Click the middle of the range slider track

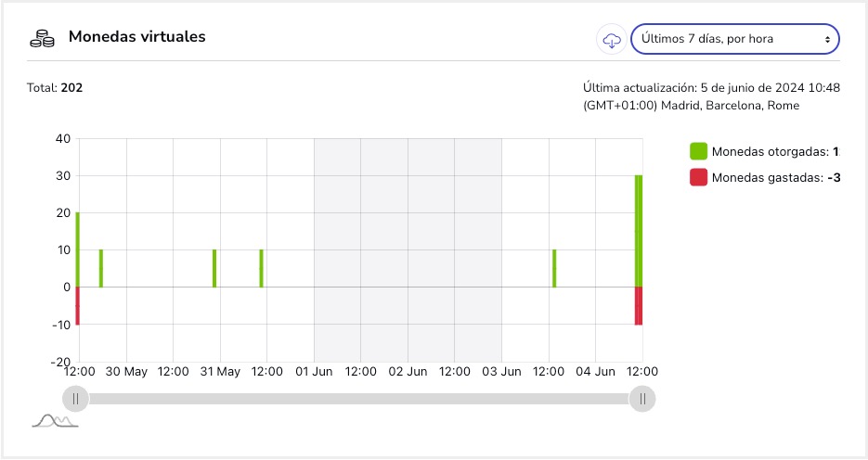click(358, 399)
